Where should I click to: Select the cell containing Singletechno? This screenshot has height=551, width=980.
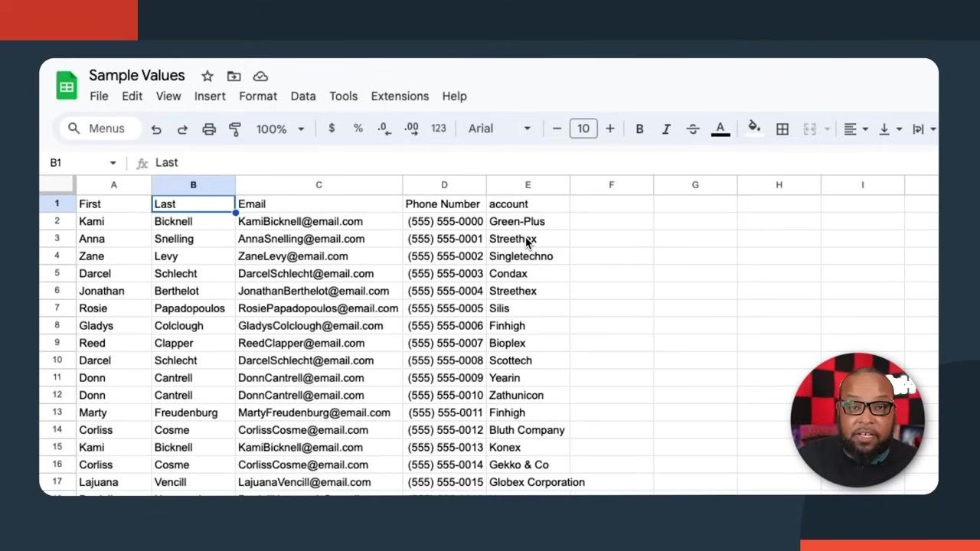pyautogui.click(x=528, y=256)
